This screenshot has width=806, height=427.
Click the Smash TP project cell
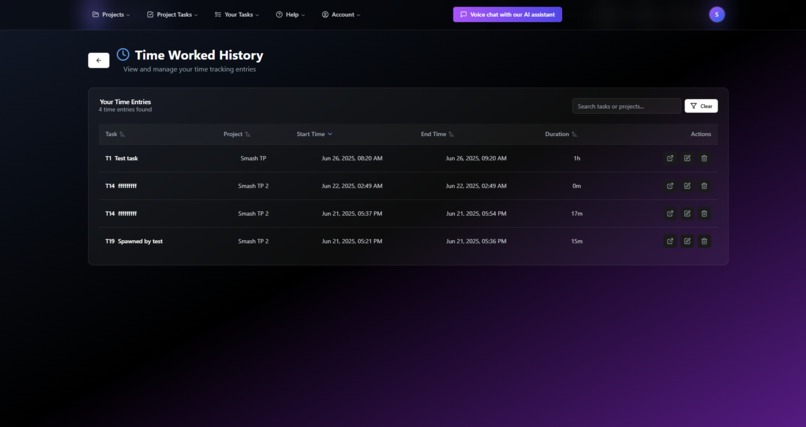(x=253, y=158)
